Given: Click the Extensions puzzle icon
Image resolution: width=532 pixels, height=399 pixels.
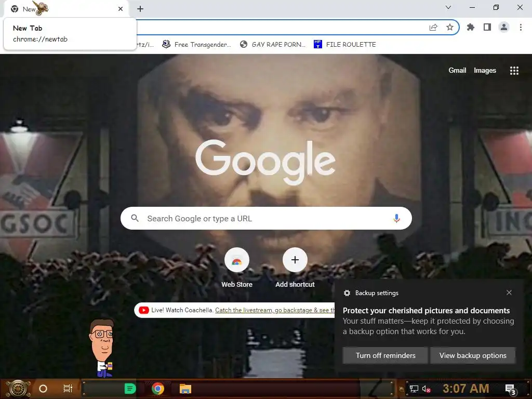Looking at the screenshot, I should click(471, 27).
